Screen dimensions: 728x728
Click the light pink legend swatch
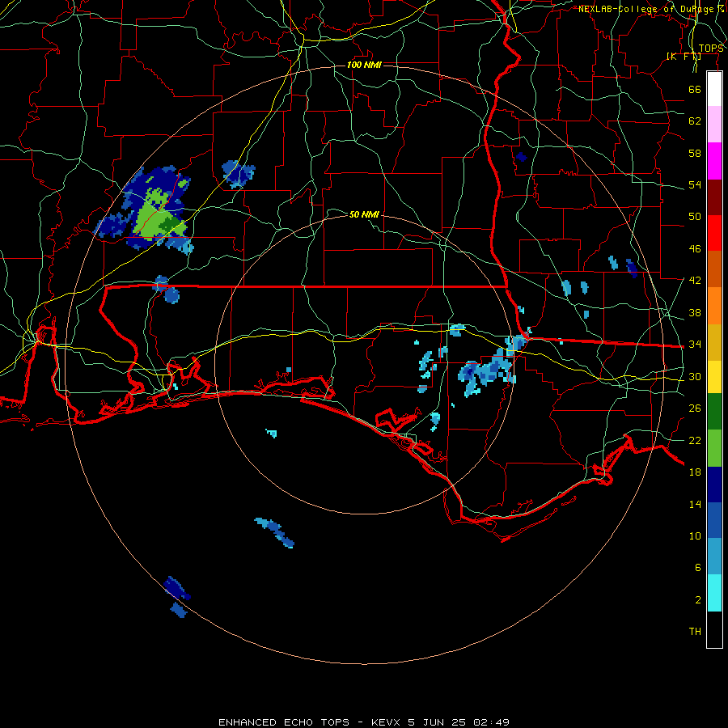click(x=714, y=125)
